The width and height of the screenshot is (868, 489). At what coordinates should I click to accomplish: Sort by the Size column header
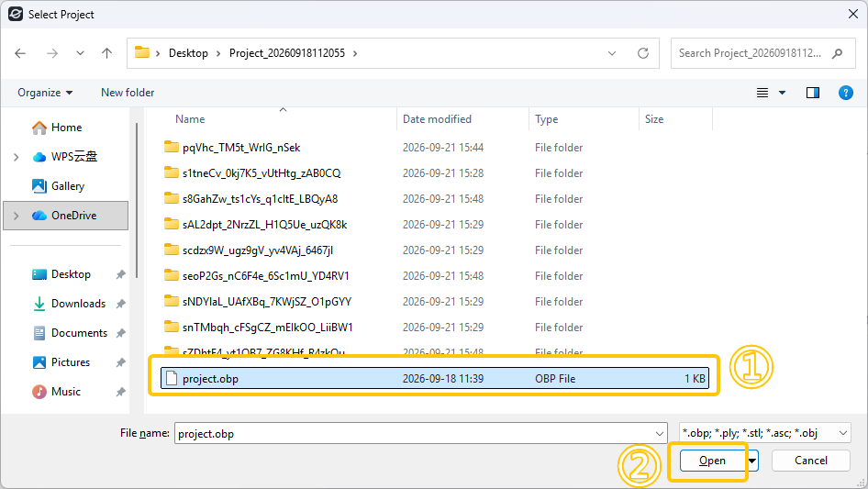click(x=654, y=119)
